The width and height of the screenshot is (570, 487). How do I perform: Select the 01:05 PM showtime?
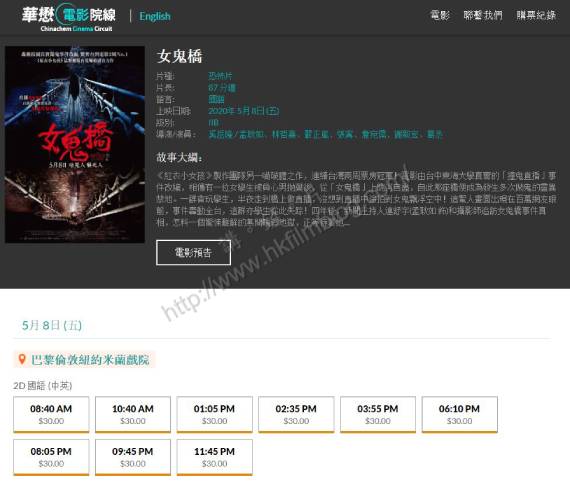coord(214,414)
